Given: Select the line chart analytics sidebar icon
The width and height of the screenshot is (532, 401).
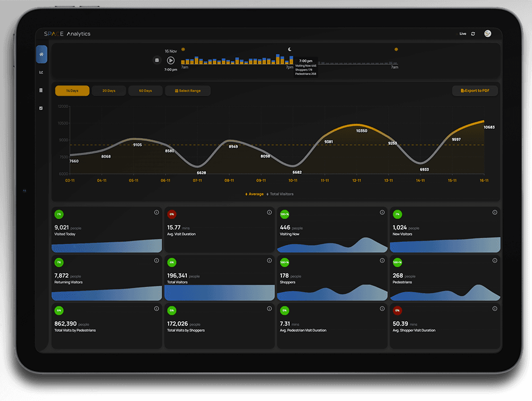Looking at the screenshot, I should point(41,72).
